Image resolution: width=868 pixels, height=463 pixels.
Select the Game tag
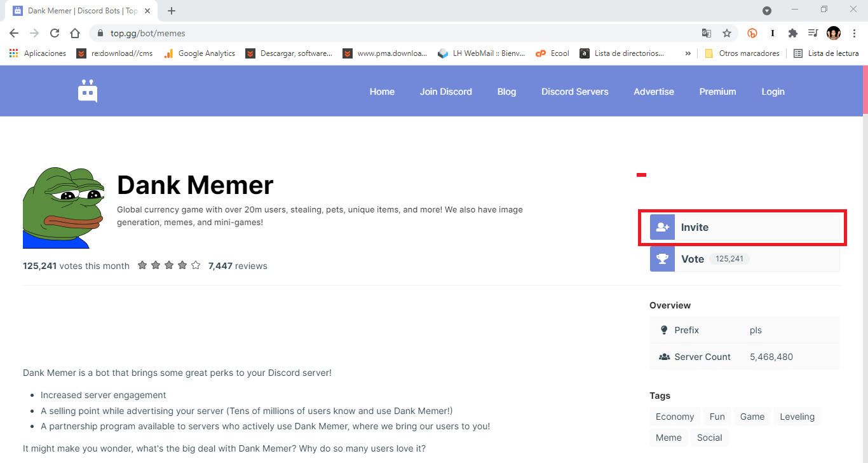point(752,417)
